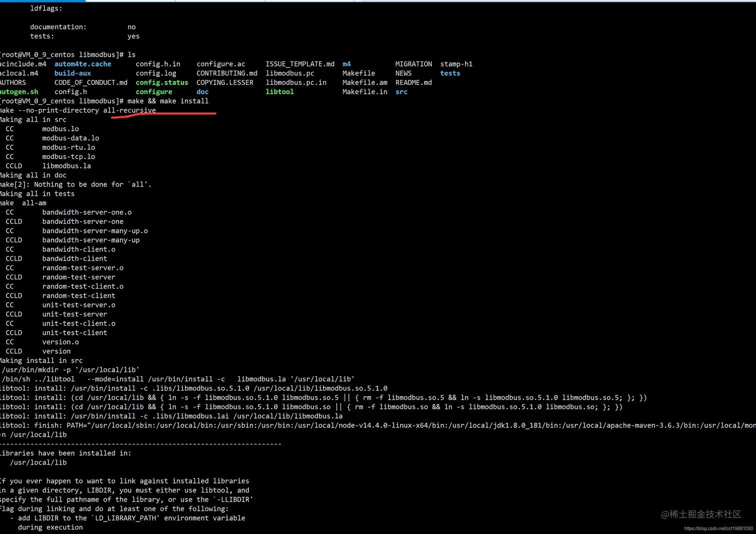Open the "doc" directory entry
The image size is (756, 534).
coord(202,91)
